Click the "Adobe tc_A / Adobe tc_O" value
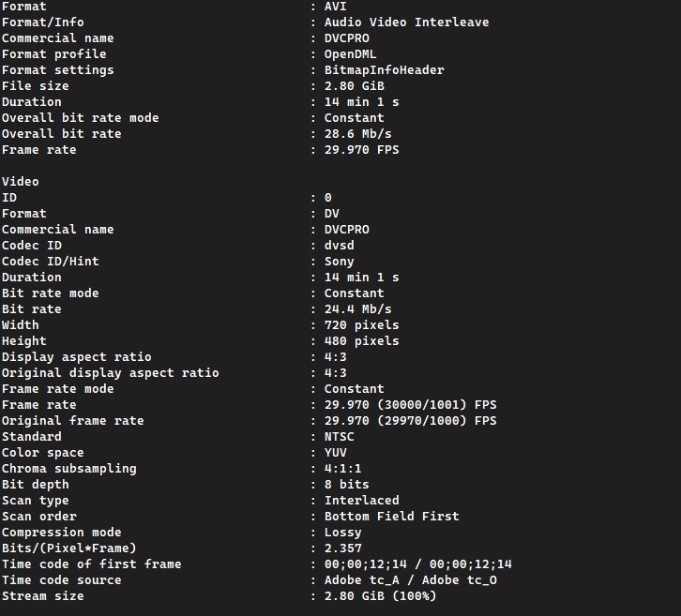Image resolution: width=681 pixels, height=616 pixels. pyautogui.click(x=410, y=579)
